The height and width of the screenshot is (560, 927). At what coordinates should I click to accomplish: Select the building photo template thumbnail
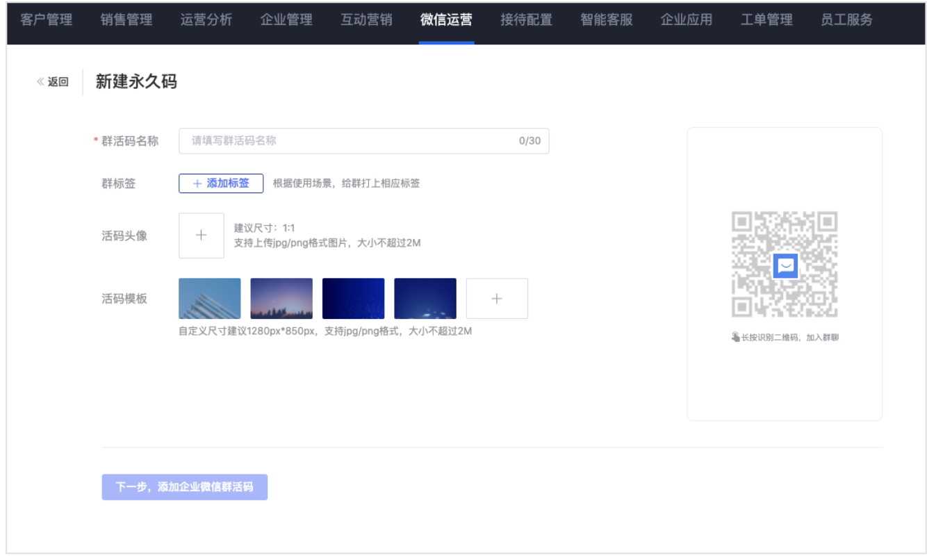click(x=210, y=299)
